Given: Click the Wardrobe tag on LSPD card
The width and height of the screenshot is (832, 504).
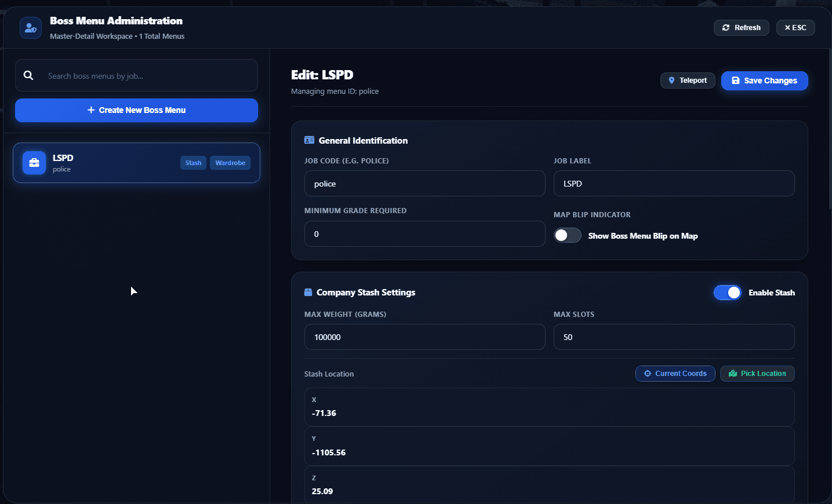Looking at the screenshot, I should (x=230, y=163).
